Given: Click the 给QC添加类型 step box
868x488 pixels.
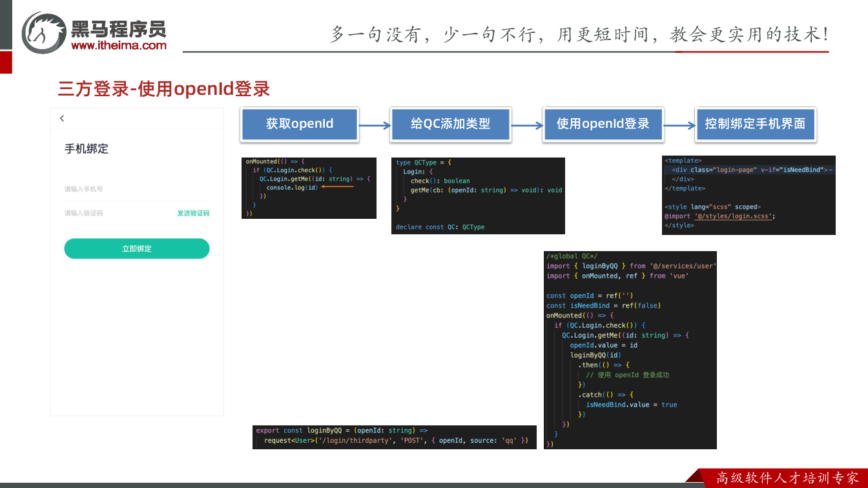Looking at the screenshot, I should pos(451,124).
